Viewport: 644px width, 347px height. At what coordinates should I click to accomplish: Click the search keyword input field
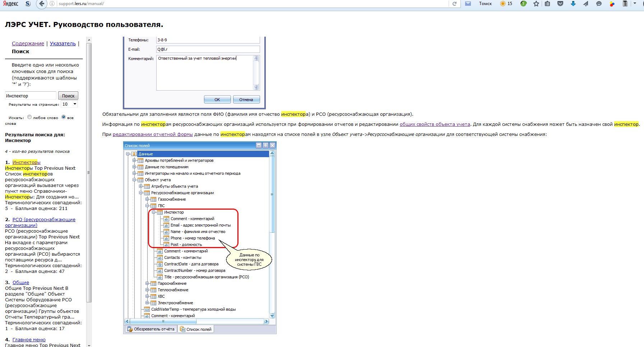pyautogui.click(x=31, y=96)
